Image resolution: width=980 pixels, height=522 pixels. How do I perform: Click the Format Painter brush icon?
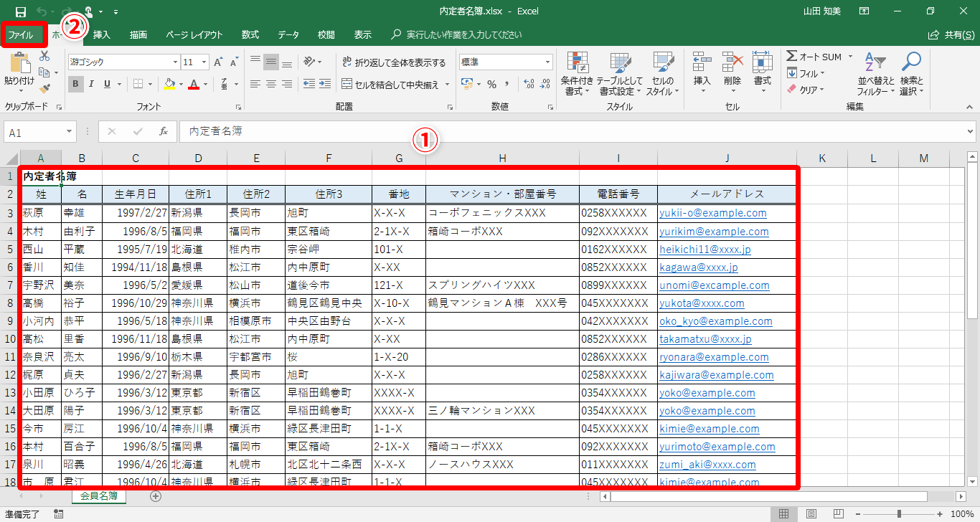(44, 88)
